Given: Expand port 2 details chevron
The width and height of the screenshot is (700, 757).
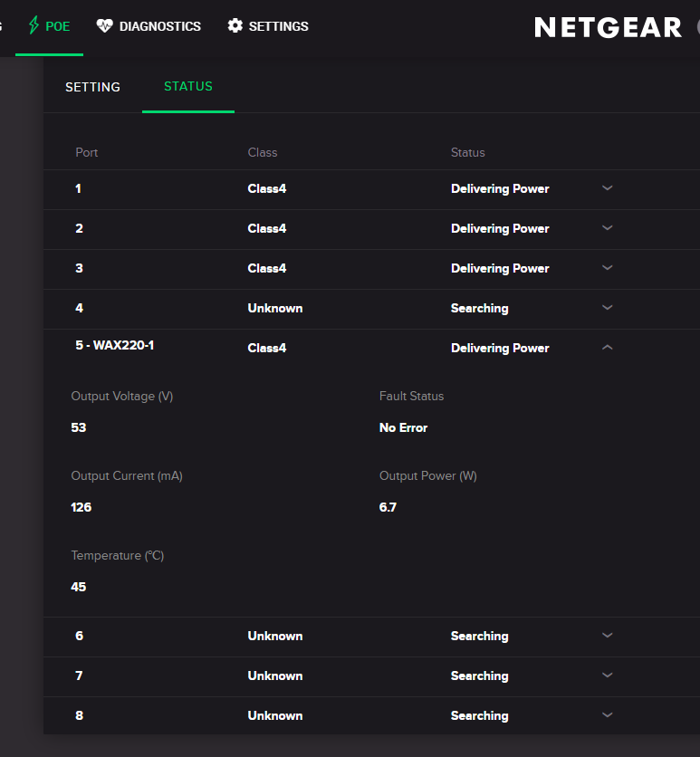Looking at the screenshot, I should coord(608,228).
